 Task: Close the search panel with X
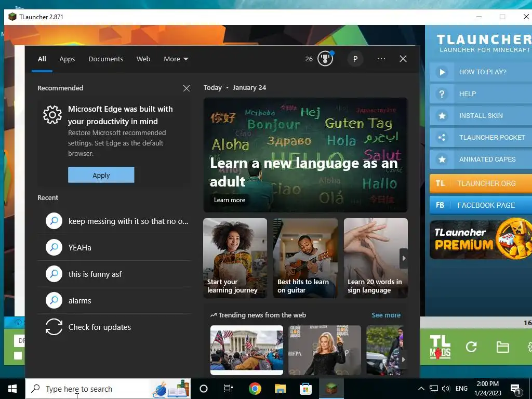pyautogui.click(x=403, y=59)
